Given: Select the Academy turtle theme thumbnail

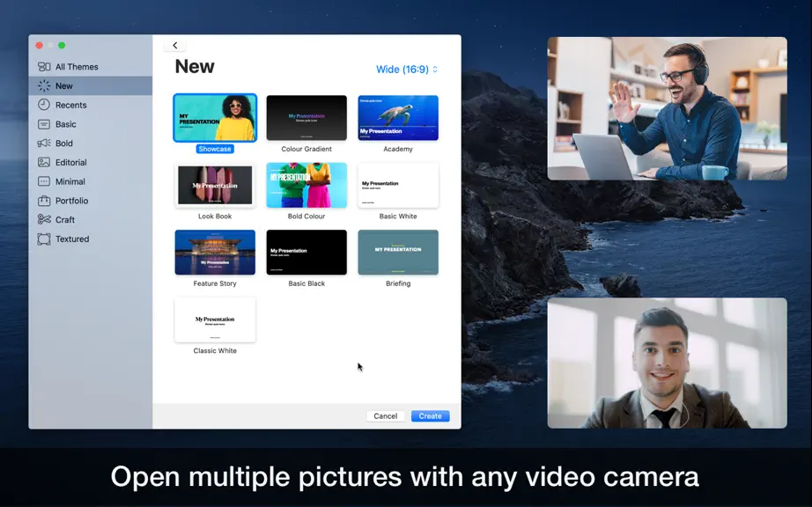Looking at the screenshot, I should point(398,118).
